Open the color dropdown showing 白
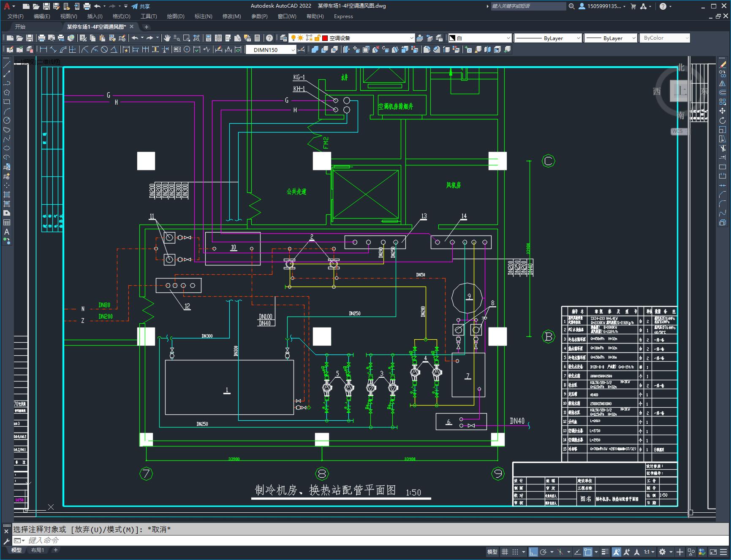731x560 pixels. [x=480, y=38]
